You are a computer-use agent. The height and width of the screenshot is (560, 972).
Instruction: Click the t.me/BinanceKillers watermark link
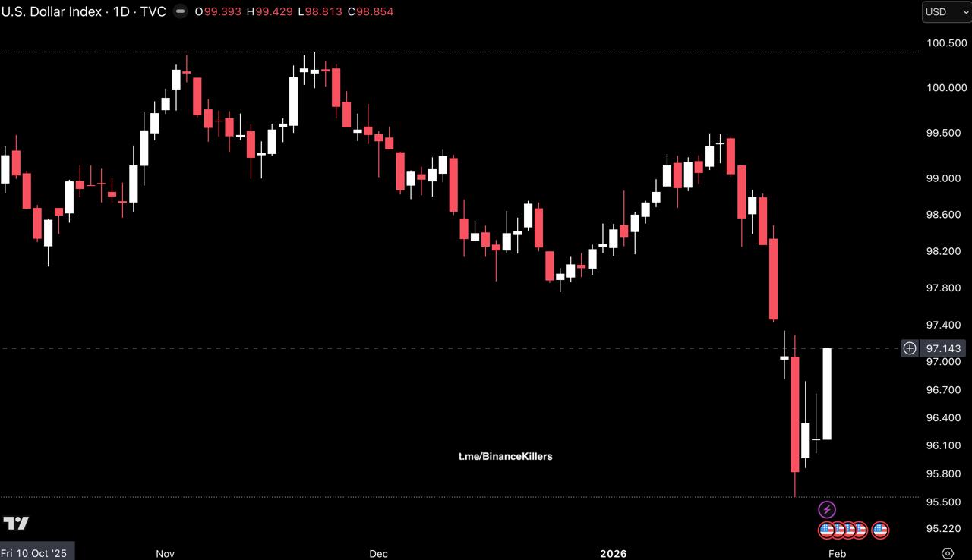tap(505, 456)
